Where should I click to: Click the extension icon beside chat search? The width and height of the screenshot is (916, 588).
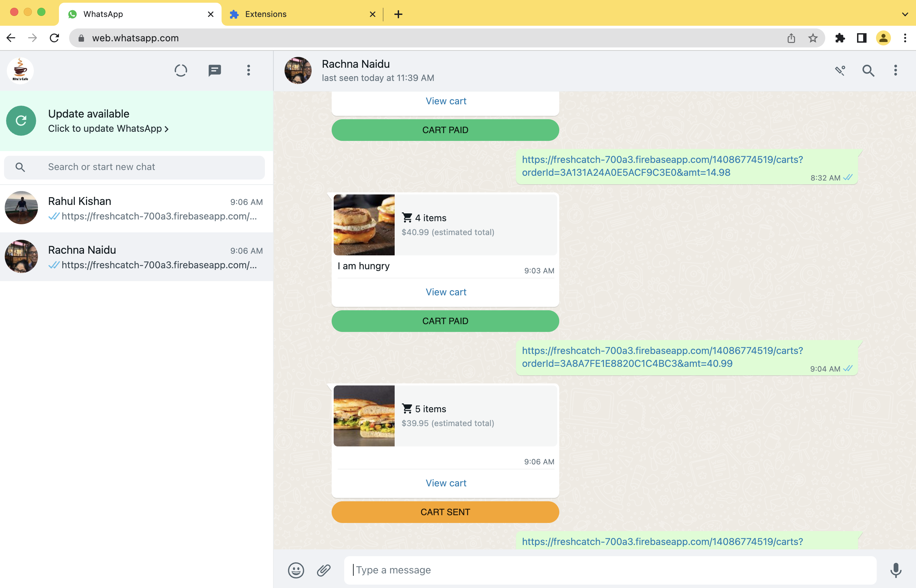(840, 70)
